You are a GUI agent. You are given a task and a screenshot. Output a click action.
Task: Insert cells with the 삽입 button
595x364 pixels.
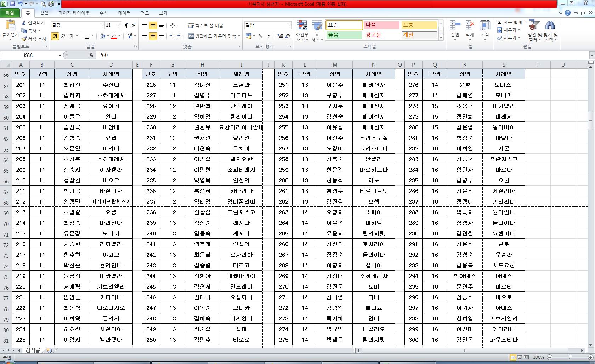tap(455, 30)
